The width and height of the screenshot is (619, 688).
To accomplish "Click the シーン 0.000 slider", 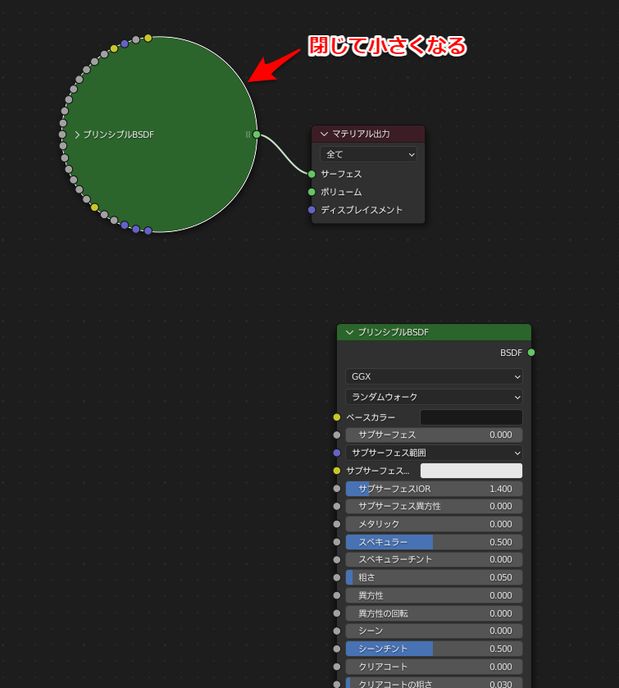I will (x=434, y=631).
